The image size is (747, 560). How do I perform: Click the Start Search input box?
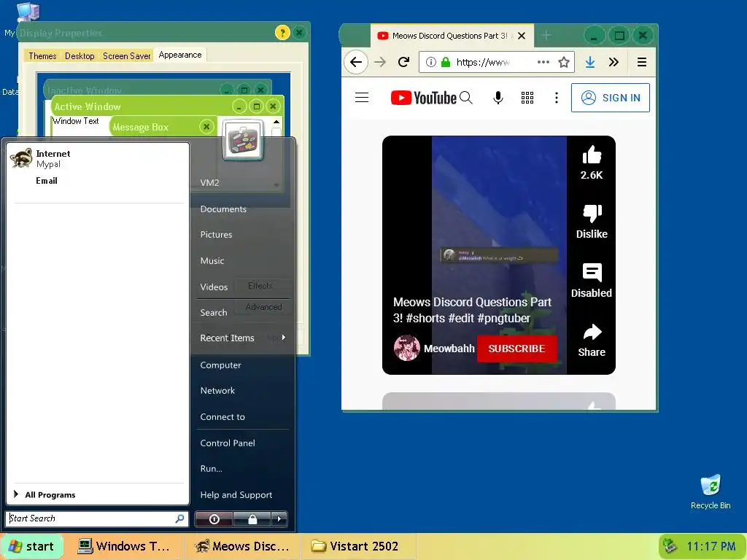[x=97, y=518]
